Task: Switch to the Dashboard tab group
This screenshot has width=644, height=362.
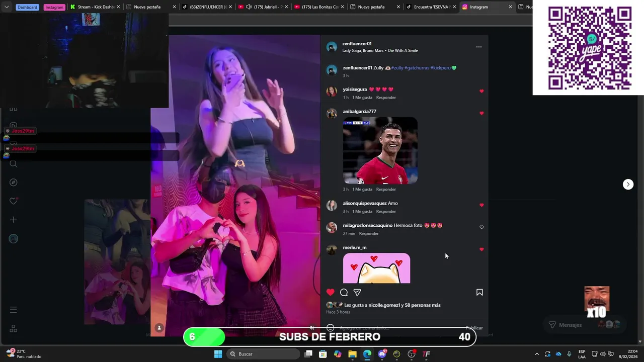Action: [x=27, y=7]
